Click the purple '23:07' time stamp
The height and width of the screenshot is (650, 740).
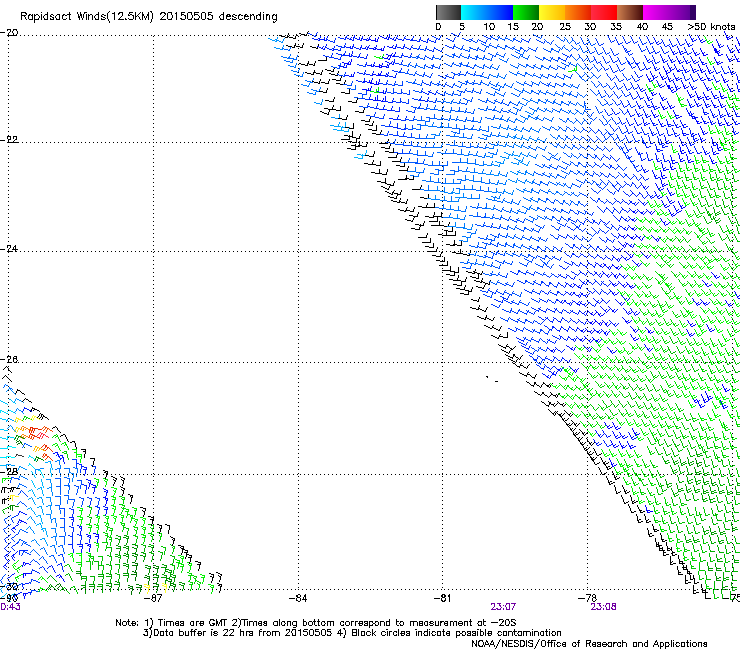click(x=503, y=607)
